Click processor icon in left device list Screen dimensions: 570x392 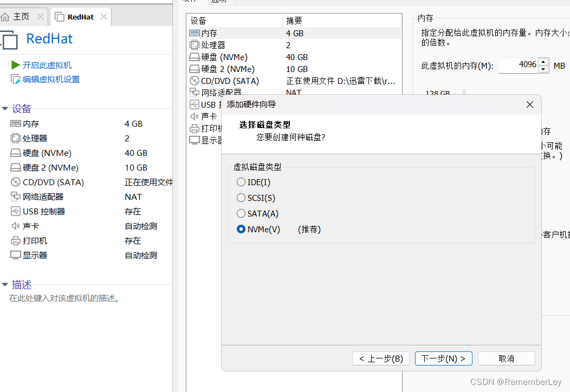16,138
